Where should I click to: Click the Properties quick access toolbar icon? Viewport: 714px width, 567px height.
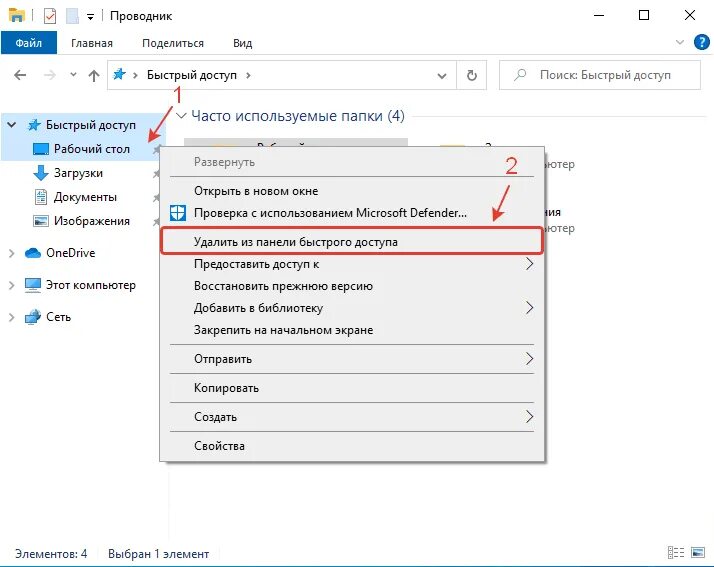50,16
